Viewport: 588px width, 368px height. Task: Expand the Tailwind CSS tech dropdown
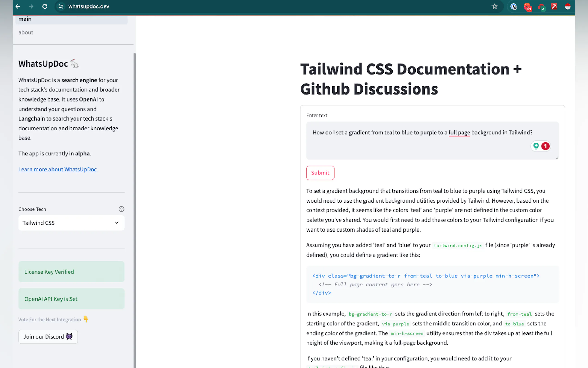pos(71,223)
